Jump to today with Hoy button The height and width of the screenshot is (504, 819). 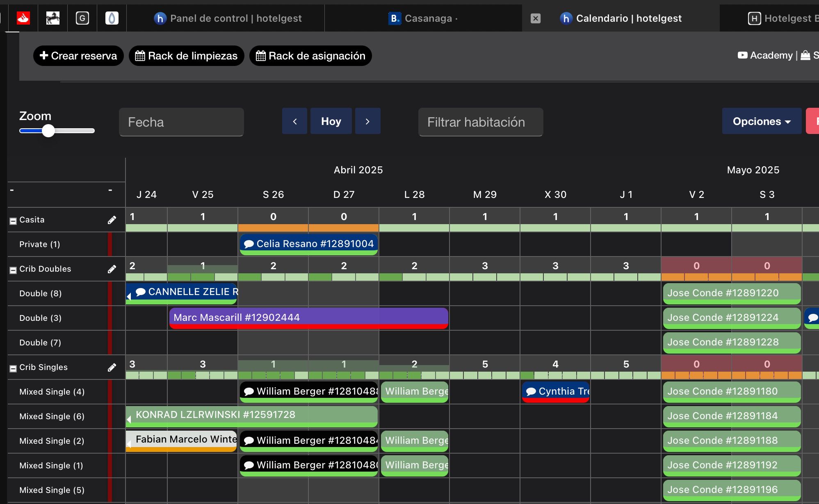pos(331,121)
